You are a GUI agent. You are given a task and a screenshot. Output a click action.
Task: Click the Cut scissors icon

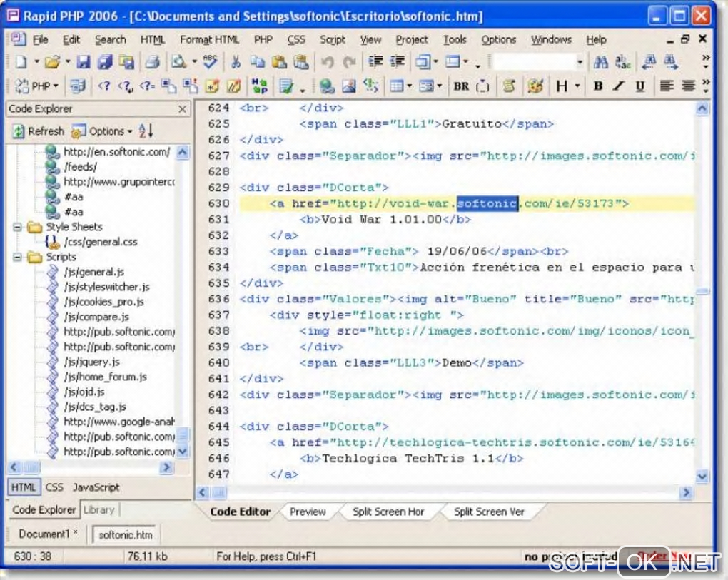tap(236, 63)
